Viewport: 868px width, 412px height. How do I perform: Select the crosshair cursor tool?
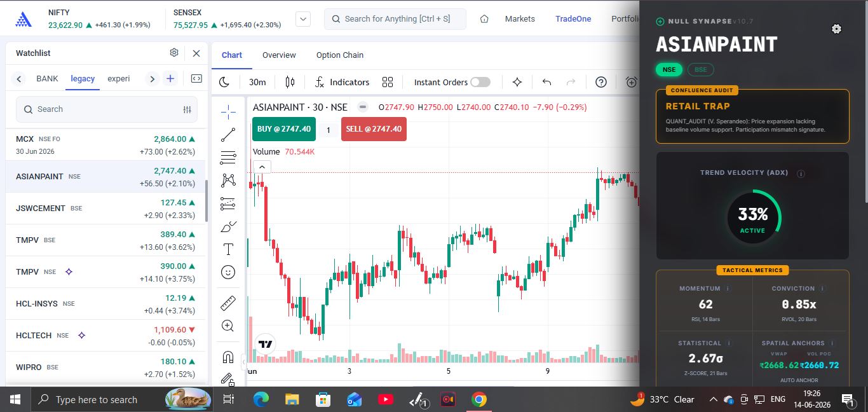coord(228,112)
